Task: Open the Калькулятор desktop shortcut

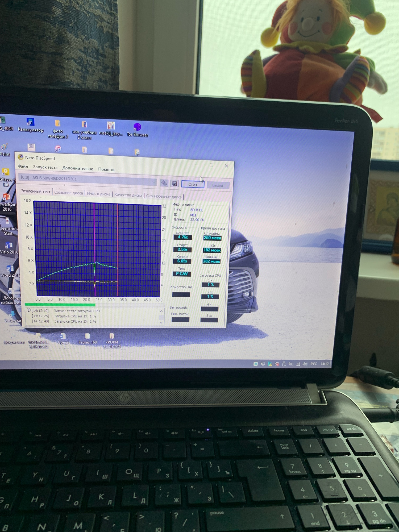Action: [30, 125]
